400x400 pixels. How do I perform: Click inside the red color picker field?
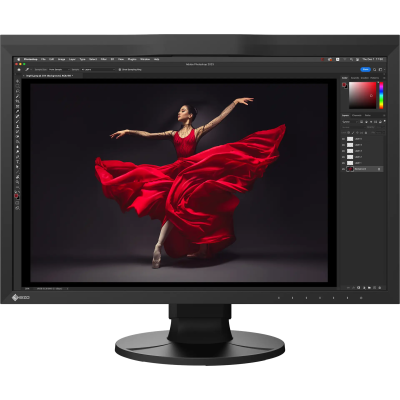pos(363,95)
